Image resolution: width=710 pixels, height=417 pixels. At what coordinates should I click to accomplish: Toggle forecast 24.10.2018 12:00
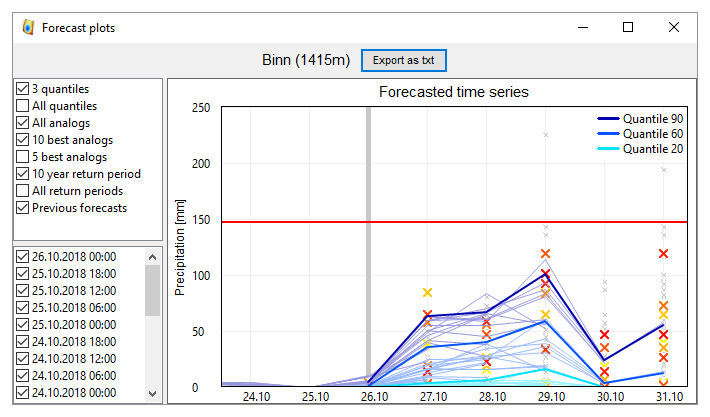(x=23, y=358)
